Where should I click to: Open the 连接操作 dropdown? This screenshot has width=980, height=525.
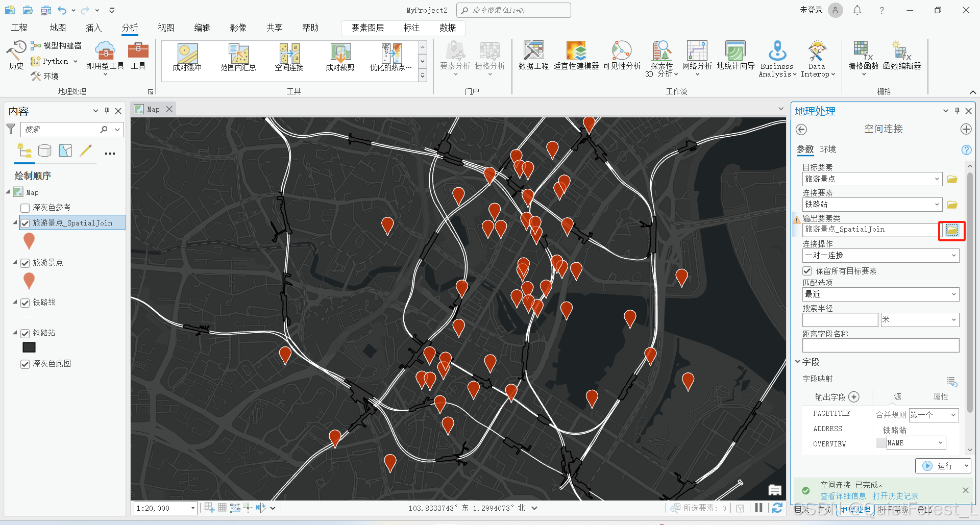880,256
